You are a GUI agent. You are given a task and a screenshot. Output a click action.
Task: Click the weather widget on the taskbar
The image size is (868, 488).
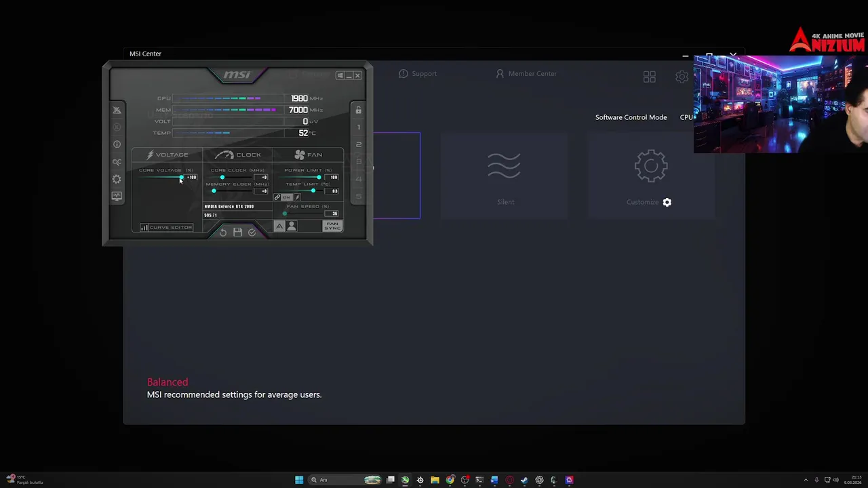(x=24, y=480)
